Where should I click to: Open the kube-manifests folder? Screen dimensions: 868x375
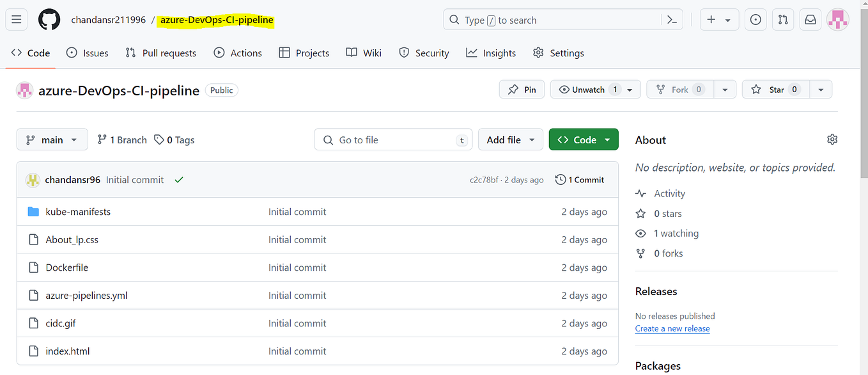click(x=78, y=212)
